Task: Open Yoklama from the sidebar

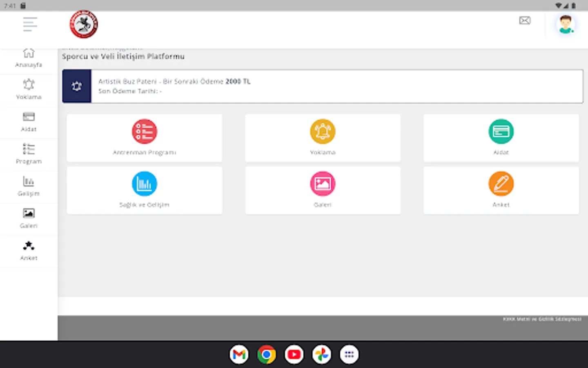Action: pyautogui.click(x=29, y=90)
